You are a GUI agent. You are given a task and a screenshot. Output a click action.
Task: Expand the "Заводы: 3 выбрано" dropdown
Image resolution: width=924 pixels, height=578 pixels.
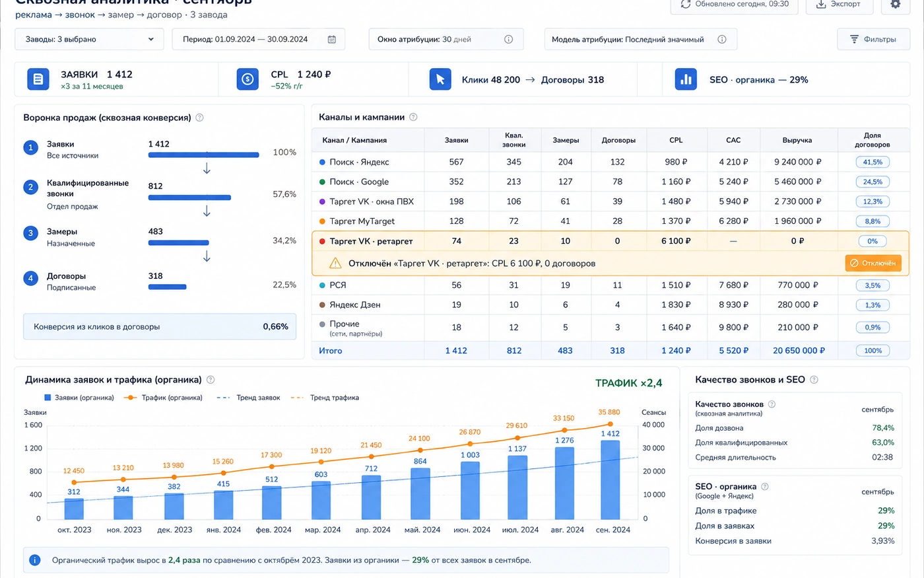(90, 40)
